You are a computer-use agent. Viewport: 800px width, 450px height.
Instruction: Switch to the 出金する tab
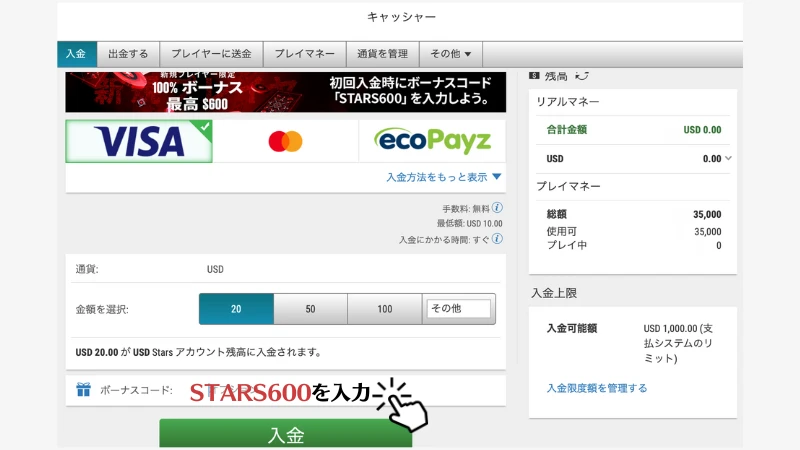point(128,54)
